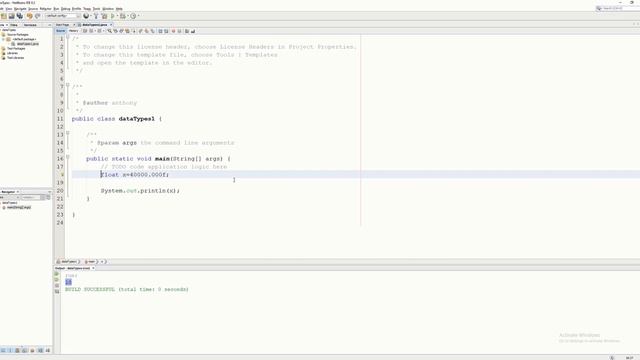This screenshot has width=640, height=360.
Task: Click the green Re-run icon in Output
Action: click(57, 274)
